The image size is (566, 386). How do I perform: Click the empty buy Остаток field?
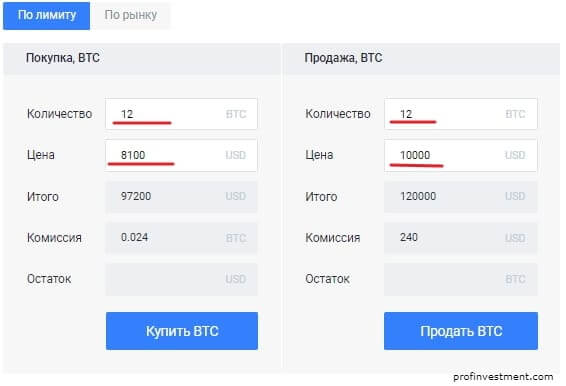182,279
